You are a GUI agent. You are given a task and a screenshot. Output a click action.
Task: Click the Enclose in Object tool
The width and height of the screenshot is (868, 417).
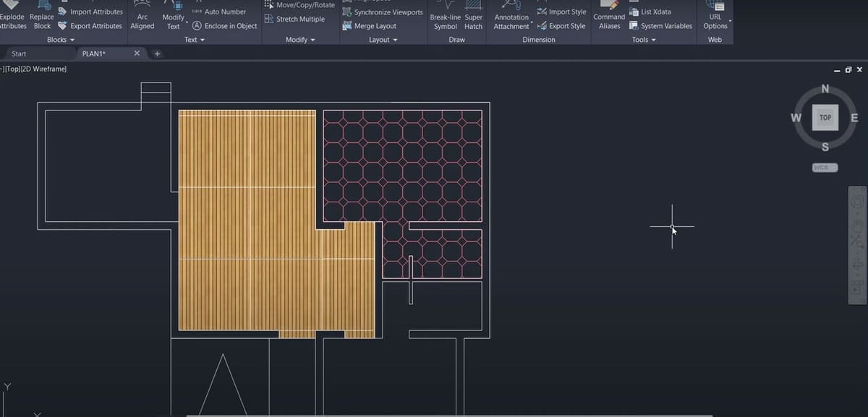point(224,26)
